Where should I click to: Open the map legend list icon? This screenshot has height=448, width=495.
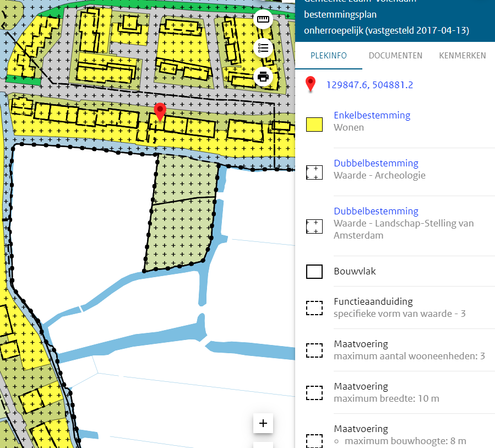263,48
